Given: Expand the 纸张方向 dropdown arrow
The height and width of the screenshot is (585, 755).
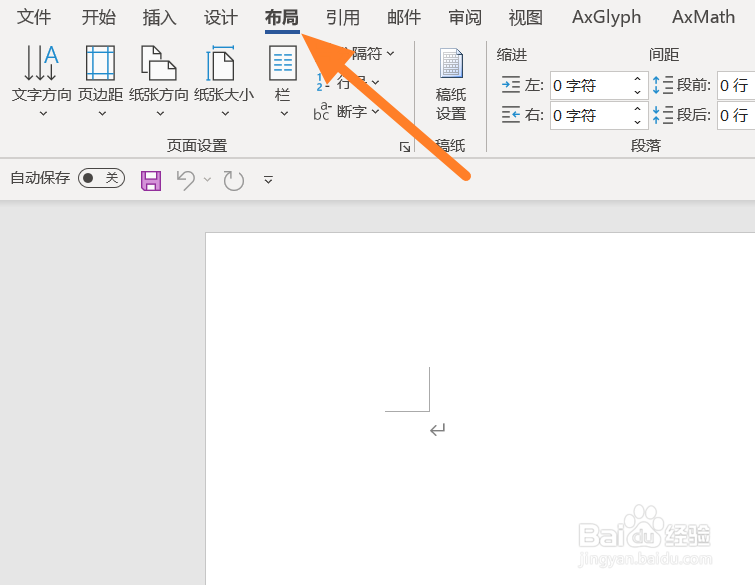Looking at the screenshot, I should point(160,114).
